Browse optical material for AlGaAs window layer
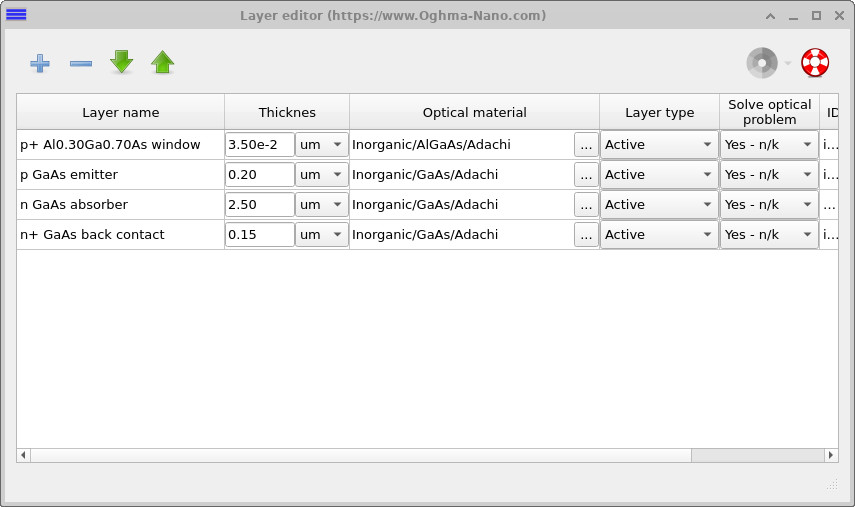This screenshot has height=507, width=855. [x=586, y=144]
